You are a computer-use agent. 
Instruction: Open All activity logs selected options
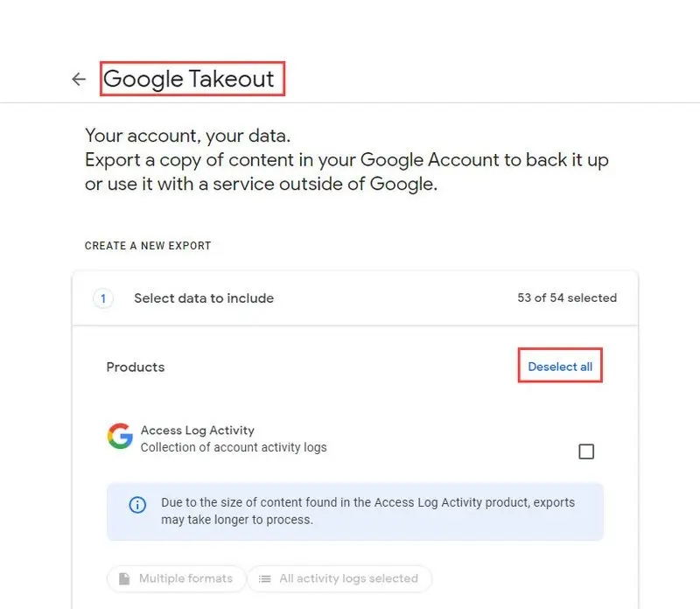coord(339,578)
